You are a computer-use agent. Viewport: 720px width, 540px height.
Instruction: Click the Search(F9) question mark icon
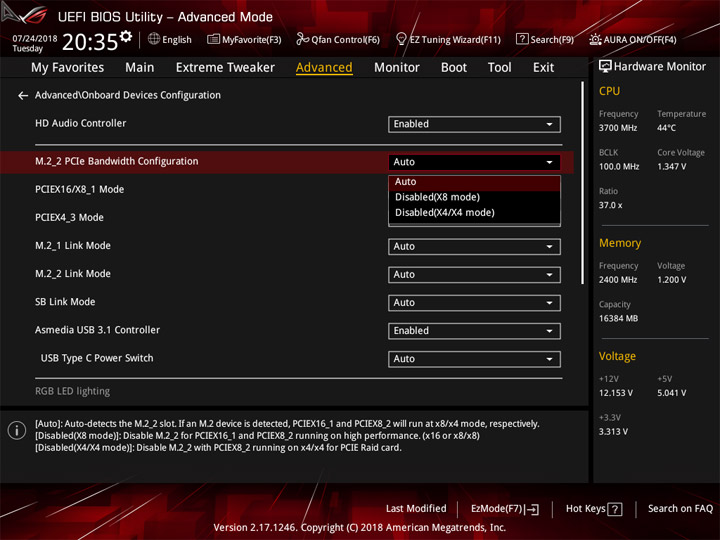pyautogui.click(x=522, y=39)
